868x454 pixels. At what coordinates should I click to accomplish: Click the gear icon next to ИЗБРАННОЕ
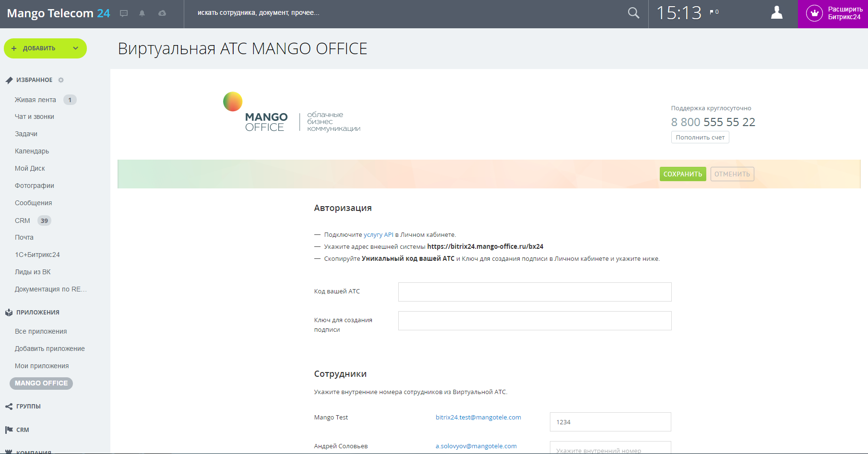coord(61,80)
